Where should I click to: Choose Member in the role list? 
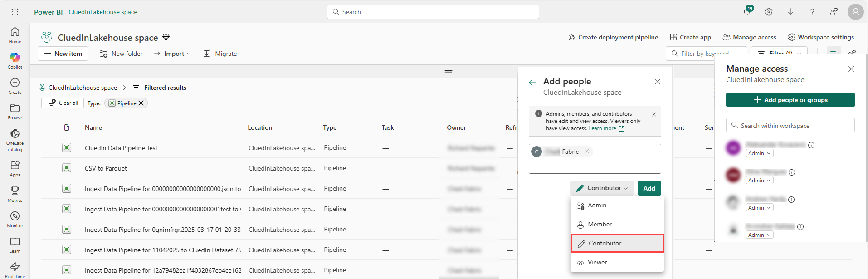point(600,225)
